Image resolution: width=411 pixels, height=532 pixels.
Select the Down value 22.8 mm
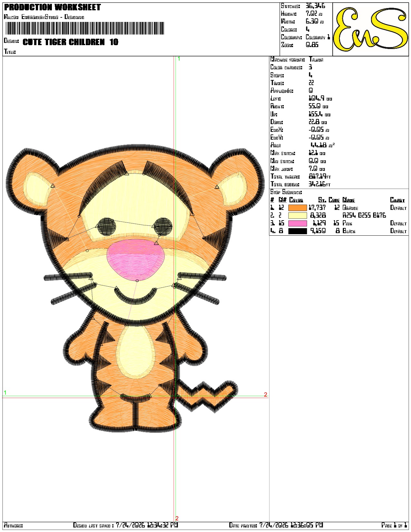pos(318,122)
